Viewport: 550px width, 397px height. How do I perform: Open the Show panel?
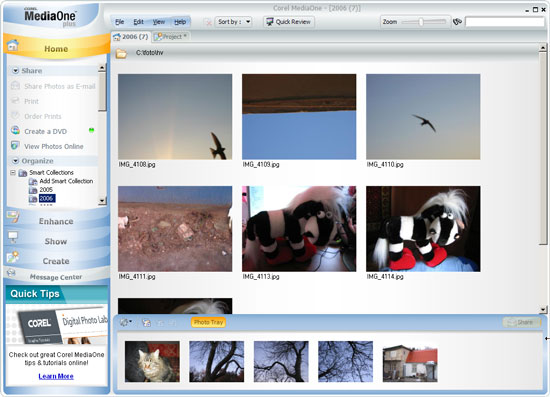(56, 241)
